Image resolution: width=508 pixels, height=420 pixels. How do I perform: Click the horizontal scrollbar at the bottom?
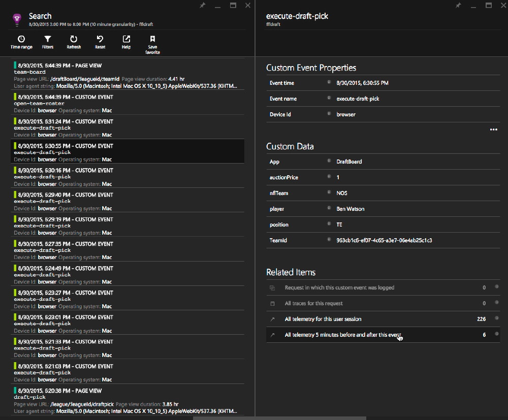279,418
